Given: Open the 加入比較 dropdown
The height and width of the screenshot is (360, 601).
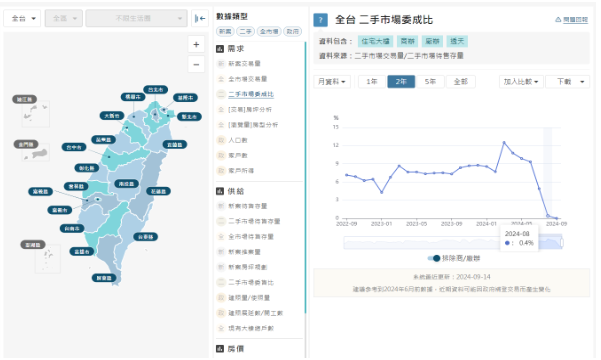Looking at the screenshot, I should [521, 82].
